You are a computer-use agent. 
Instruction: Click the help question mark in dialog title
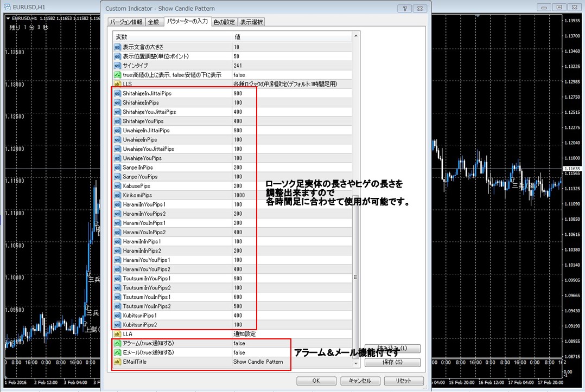[x=404, y=8]
